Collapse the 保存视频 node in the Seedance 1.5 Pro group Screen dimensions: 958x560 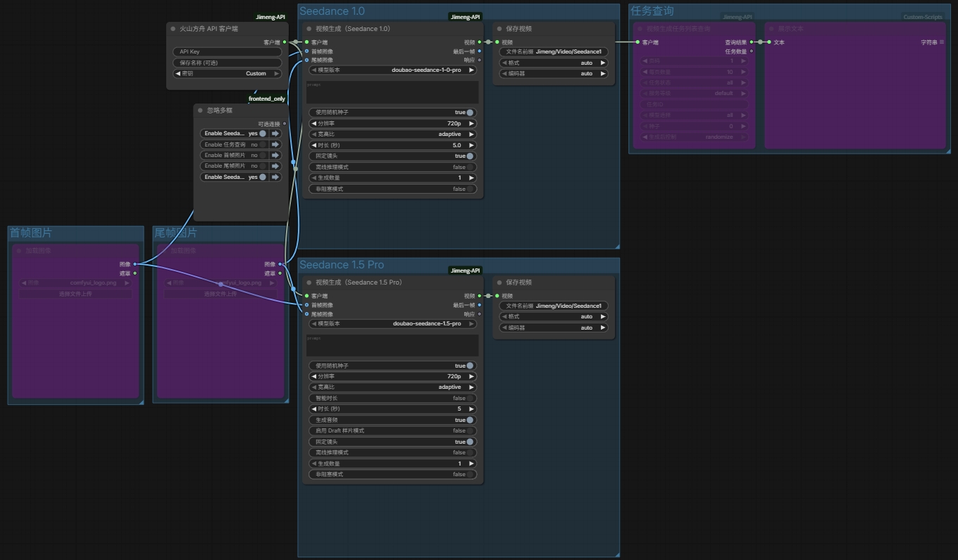(x=499, y=282)
